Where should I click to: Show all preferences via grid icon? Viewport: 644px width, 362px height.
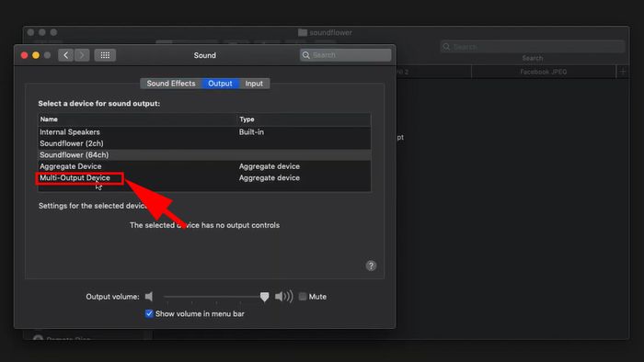[x=105, y=55]
